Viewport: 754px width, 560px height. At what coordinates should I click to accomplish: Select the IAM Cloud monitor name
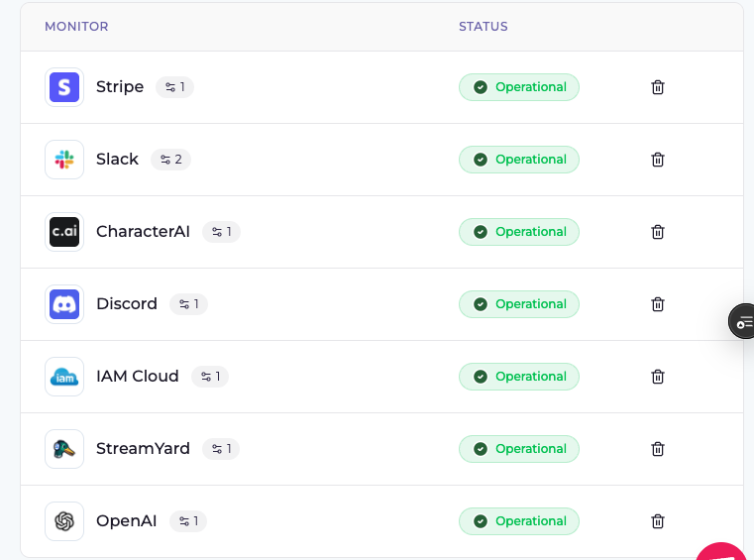(138, 377)
